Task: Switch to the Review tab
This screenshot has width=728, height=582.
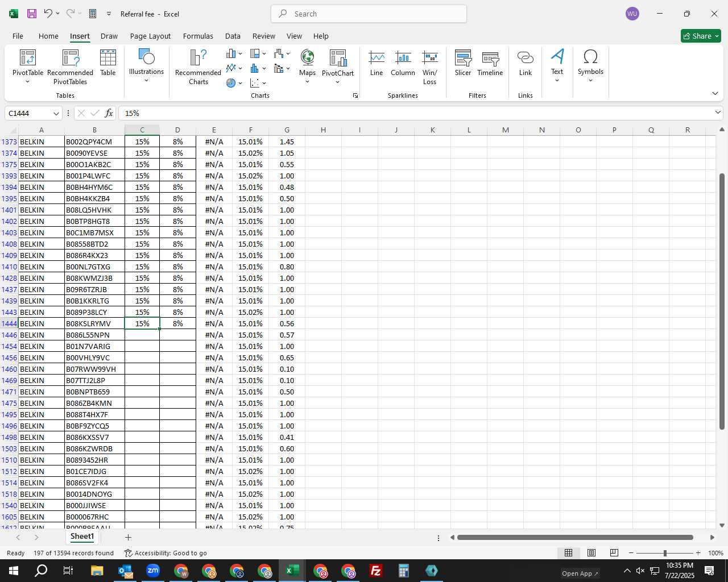Action: pos(264,36)
